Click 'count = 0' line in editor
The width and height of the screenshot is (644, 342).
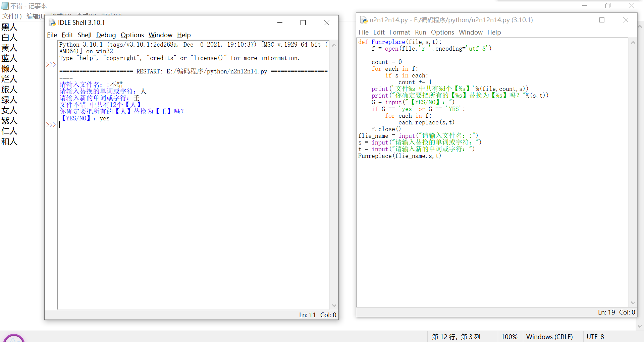(x=386, y=62)
